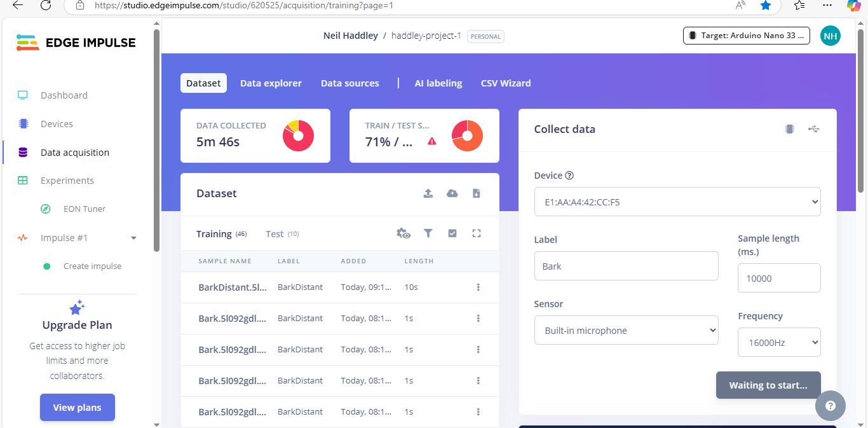Screen dimensions: 868x428
Task: Open menu for BarkDistant.5l 10s sample
Action: pyautogui.click(x=478, y=287)
